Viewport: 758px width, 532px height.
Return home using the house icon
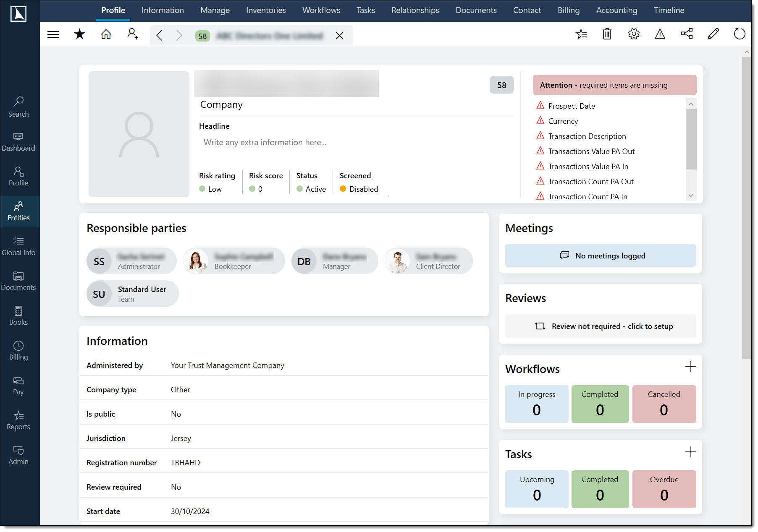pos(106,34)
